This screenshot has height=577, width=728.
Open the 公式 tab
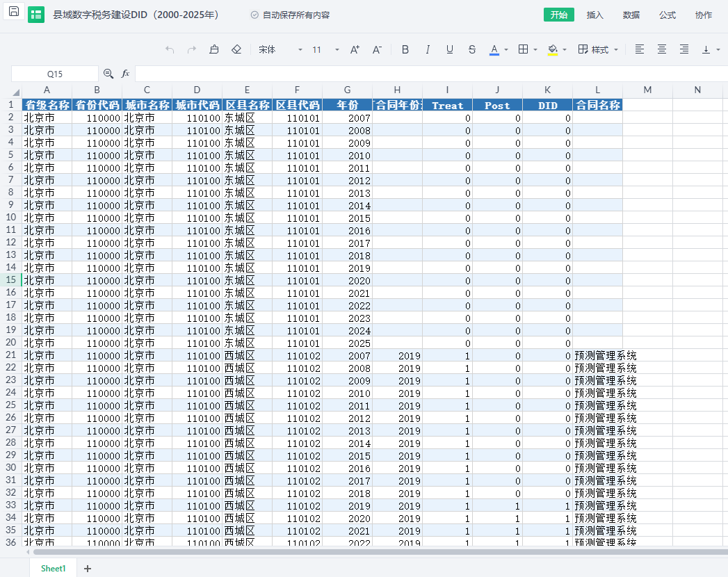pos(668,15)
